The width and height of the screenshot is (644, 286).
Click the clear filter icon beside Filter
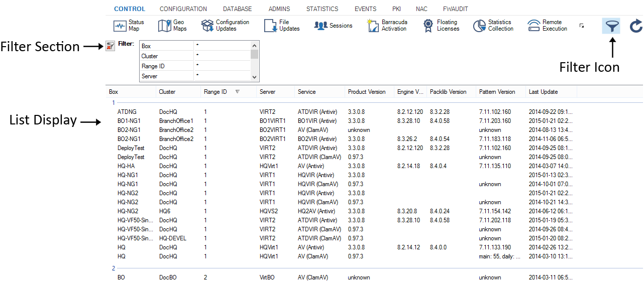point(111,46)
